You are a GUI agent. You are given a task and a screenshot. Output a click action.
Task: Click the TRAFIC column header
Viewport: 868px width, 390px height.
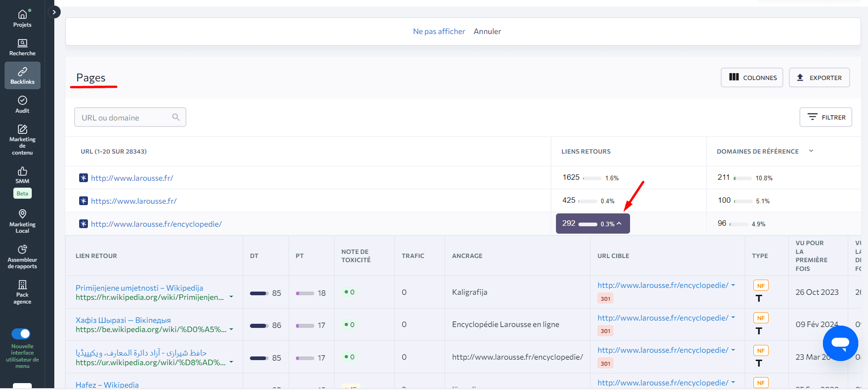tap(413, 256)
